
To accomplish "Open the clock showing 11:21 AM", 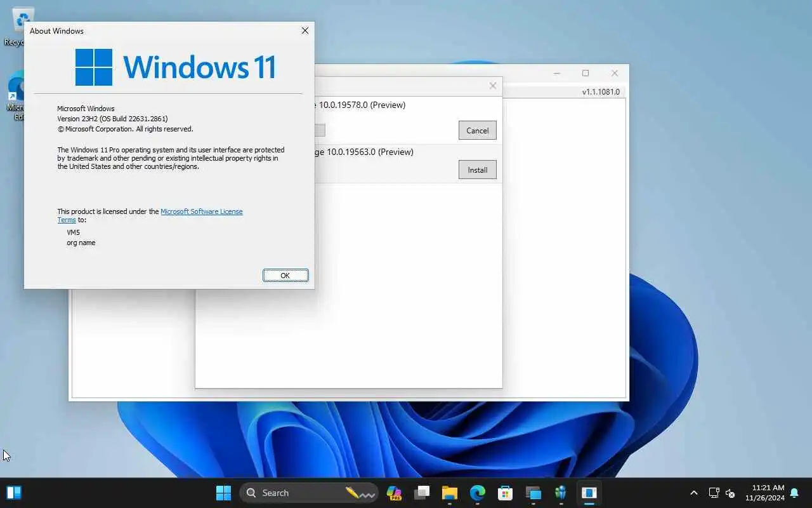I will coord(765,493).
